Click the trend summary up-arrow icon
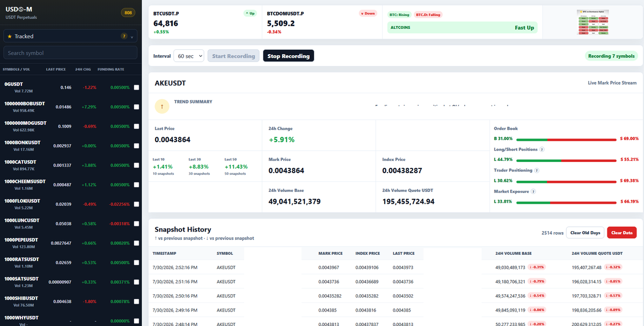The height and width of the screenshot is (326, 644). pyautogui.click(x=162, y=107)
